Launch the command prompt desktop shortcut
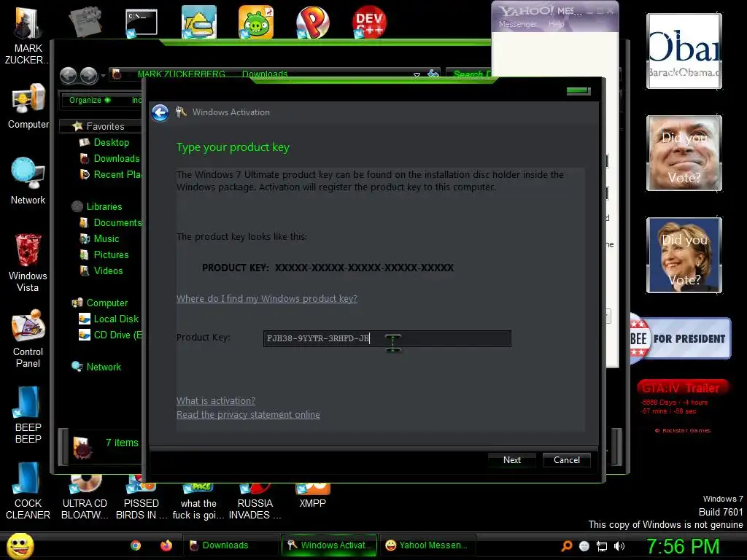The width and height of the screenshot is (747, 560). [x=141, y=23]
